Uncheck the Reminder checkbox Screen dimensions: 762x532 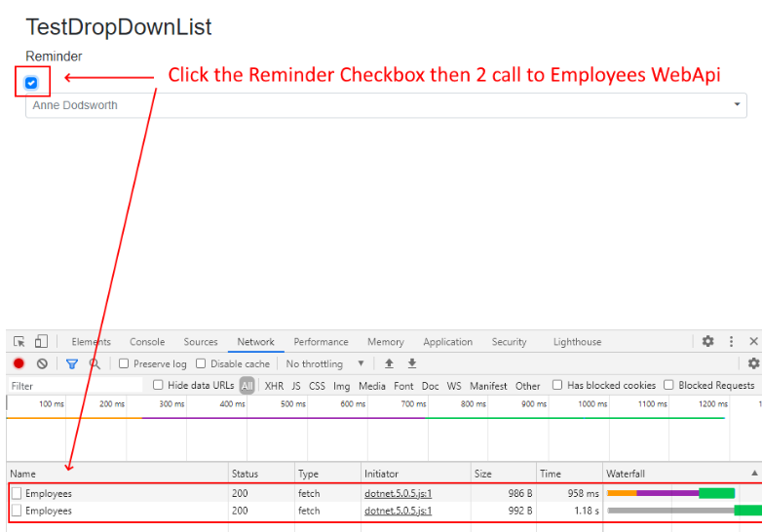31,83
